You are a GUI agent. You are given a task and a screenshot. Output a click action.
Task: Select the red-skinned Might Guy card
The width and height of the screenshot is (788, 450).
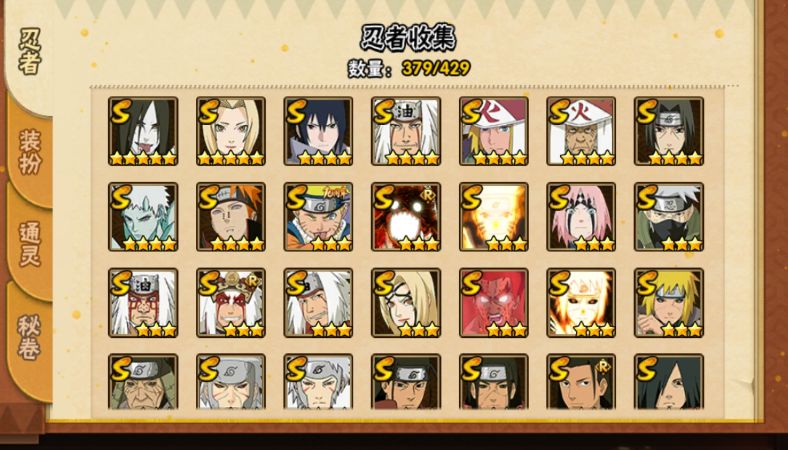pyautogui.click(x=494, y=303)
